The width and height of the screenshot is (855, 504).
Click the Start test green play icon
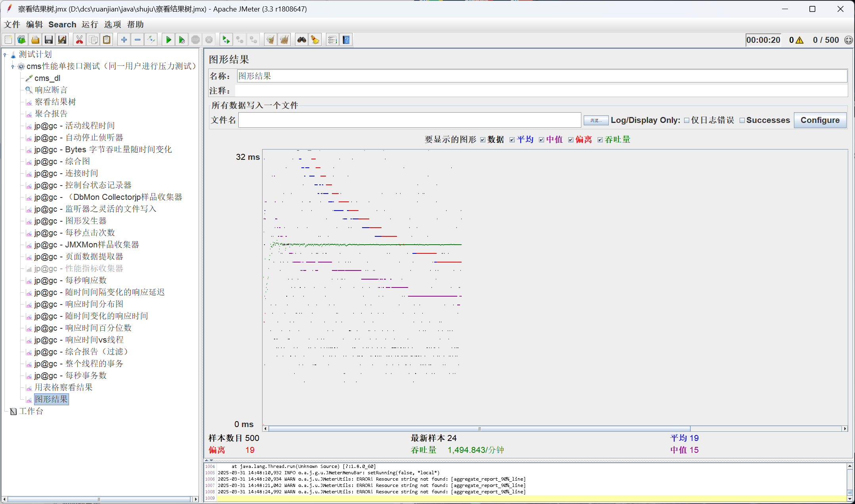click(169, 40)
